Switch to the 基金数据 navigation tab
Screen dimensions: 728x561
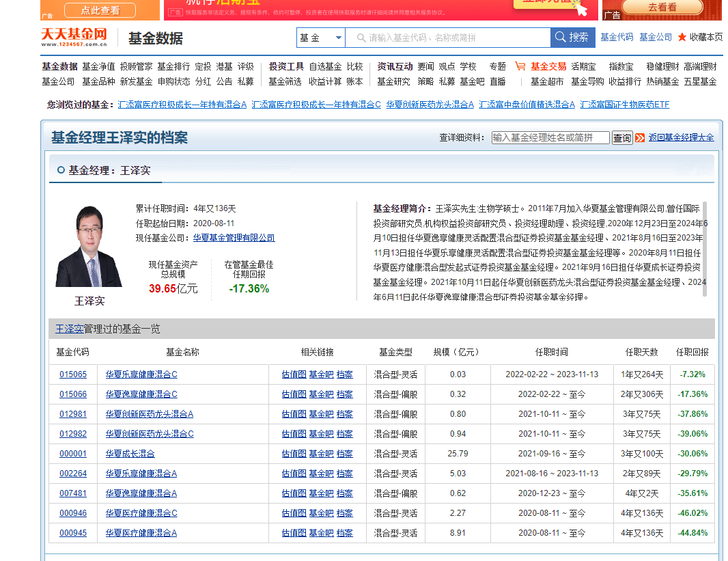coord(59,66)
